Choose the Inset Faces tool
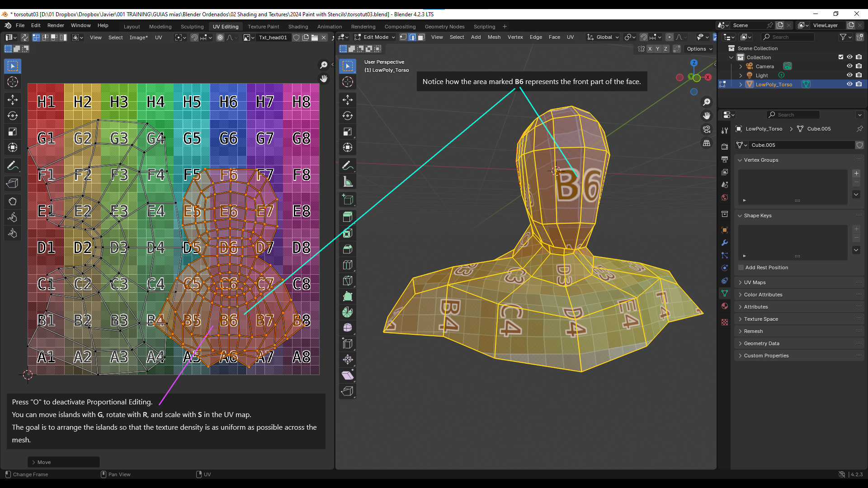Viewport: 868px width, 488px height. coord(348,233)
